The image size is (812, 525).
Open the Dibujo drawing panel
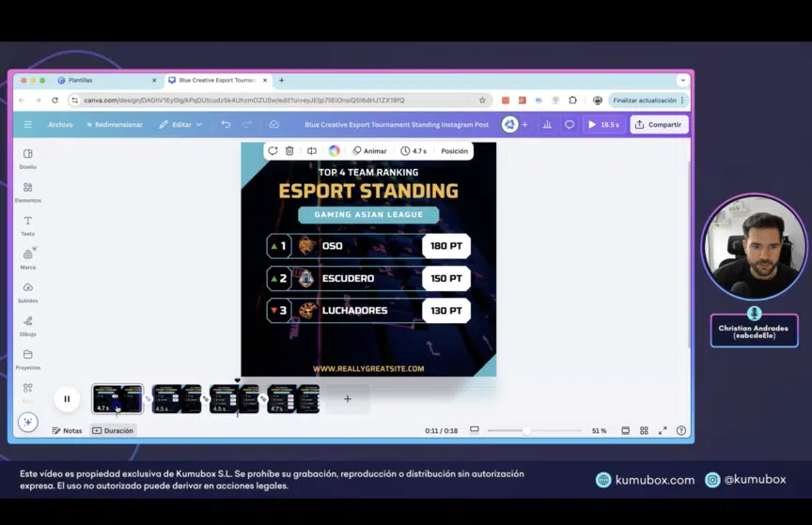click(x=28, y=326)
